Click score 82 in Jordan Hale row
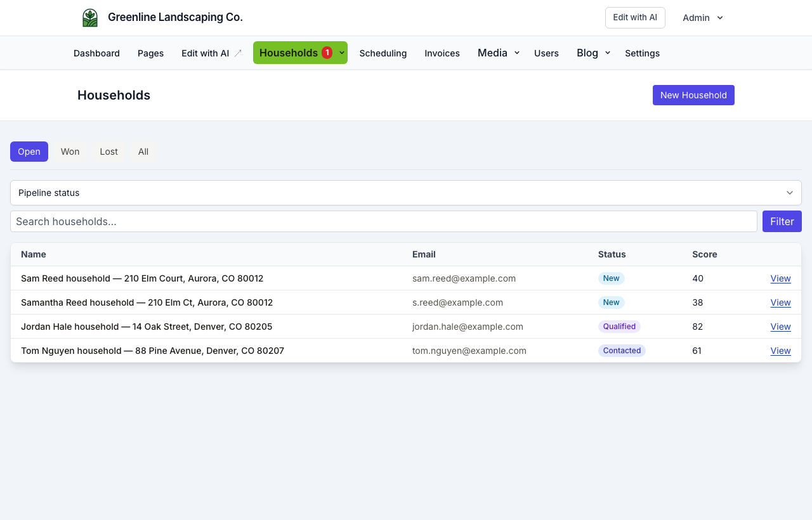The width and height of the screenshot is (812, 520). click(697, 327)
